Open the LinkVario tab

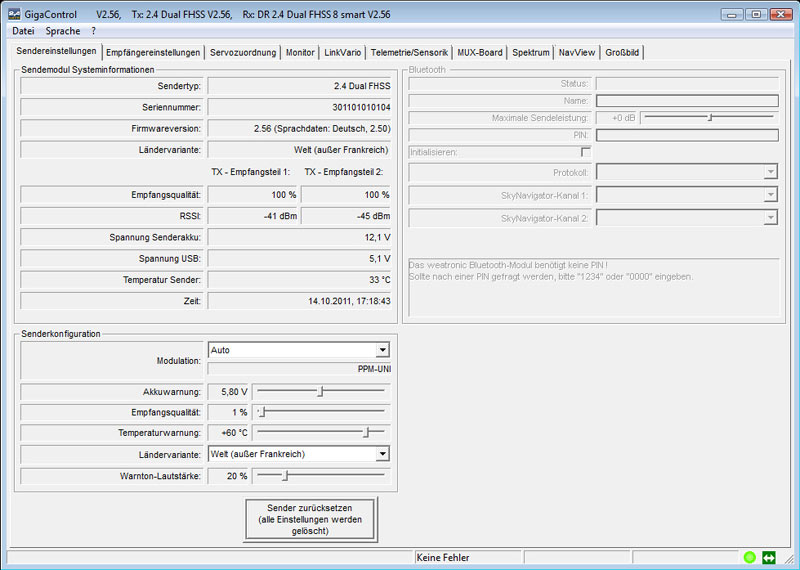point(342,53)
